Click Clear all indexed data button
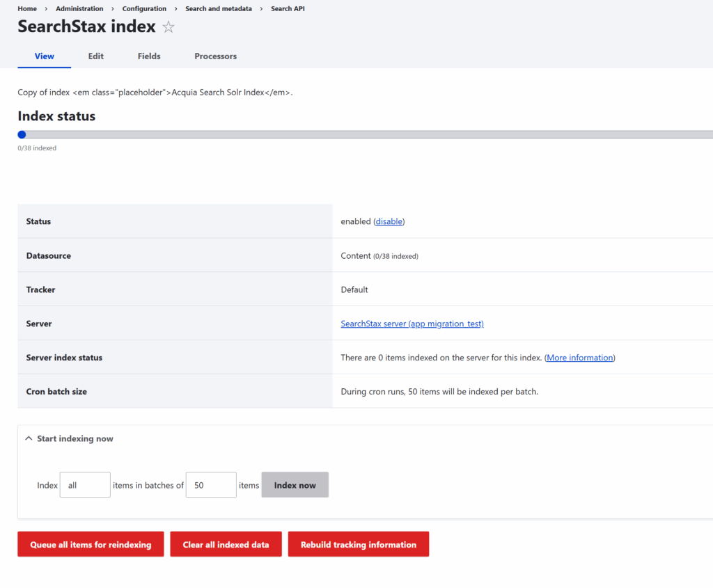Viewport: 713px width, 588px height. (x=226, y=544)
